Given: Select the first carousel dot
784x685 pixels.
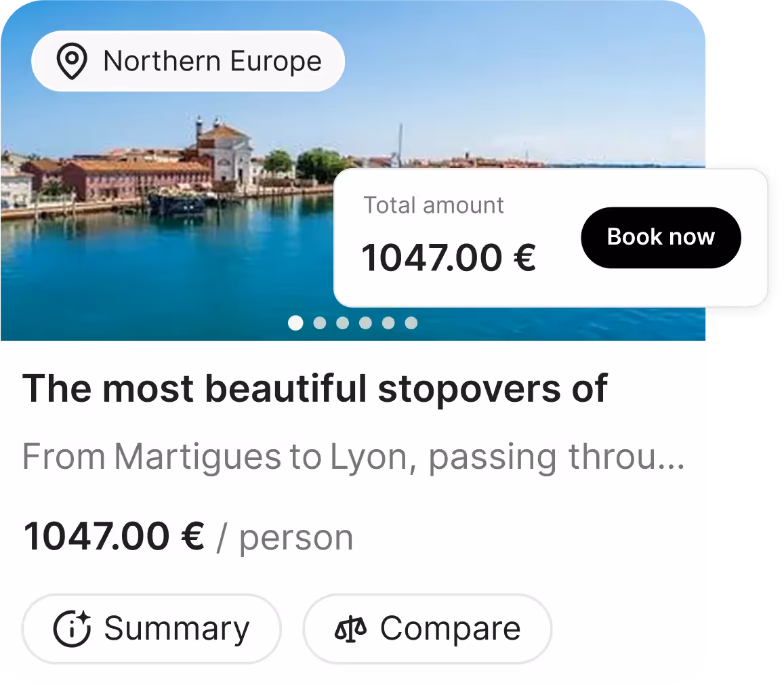Looking at the screenshot, I should pos(295,323).
